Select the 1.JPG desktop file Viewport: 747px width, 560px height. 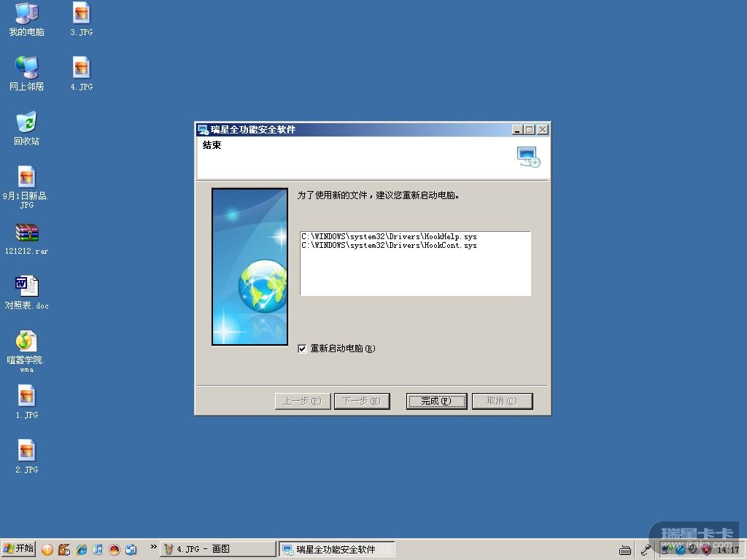pos(27,402)
